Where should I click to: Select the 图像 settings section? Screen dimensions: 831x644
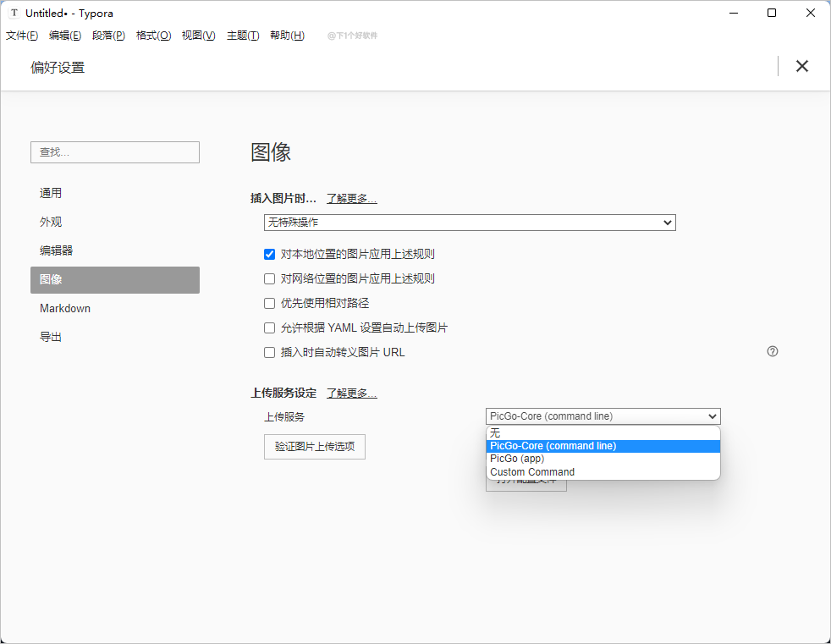pos(115,280)
